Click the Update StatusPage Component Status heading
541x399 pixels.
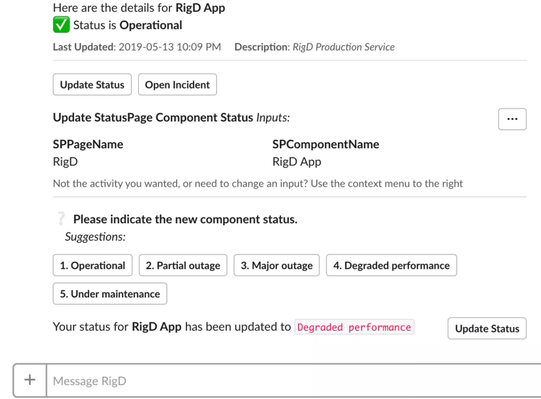(153, 117)
